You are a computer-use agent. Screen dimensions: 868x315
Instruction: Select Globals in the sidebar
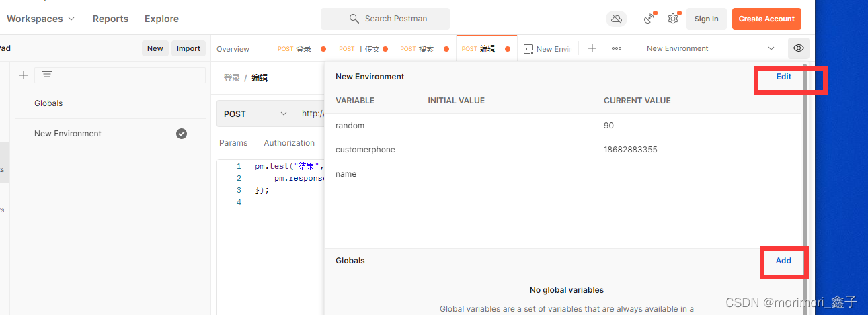48,103
